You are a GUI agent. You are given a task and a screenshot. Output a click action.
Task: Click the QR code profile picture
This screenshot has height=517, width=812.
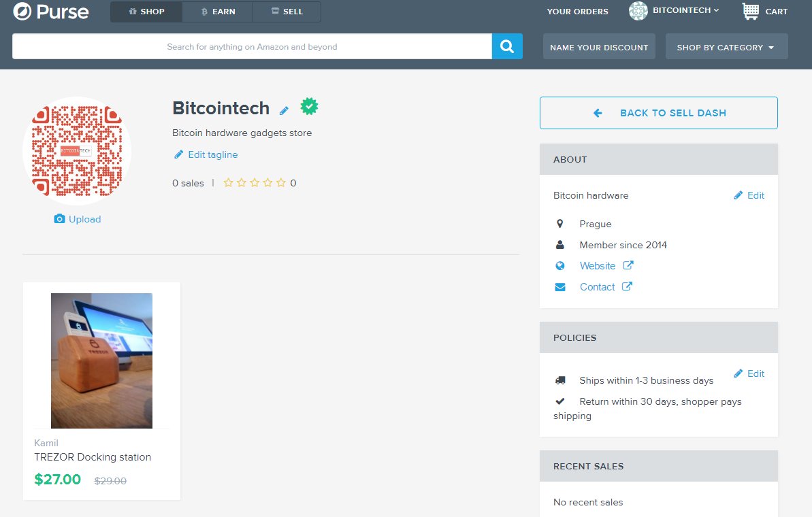pyautogui.click(x=77, y=151)
